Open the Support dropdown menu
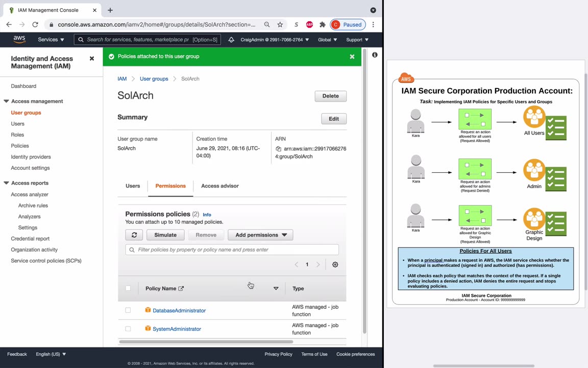Viewport: 588px width, 368px height. (357, 39)
